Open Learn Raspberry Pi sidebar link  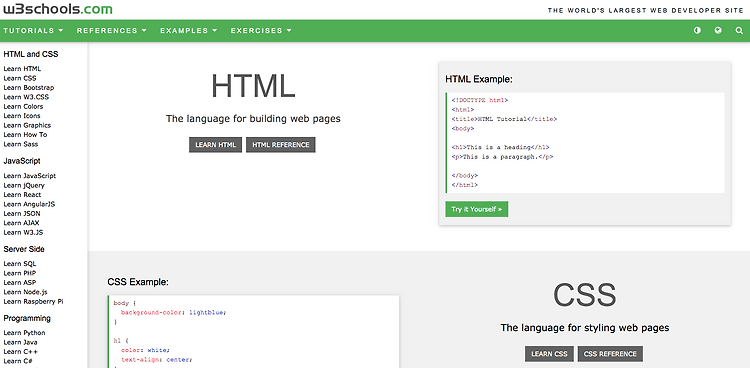(x=33, y=301)
